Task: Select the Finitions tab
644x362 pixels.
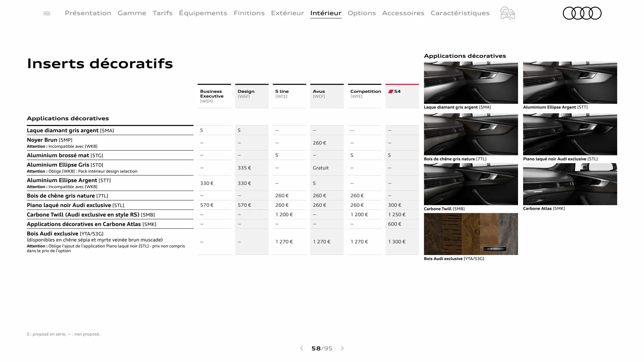Action: [x=249, y=13]
